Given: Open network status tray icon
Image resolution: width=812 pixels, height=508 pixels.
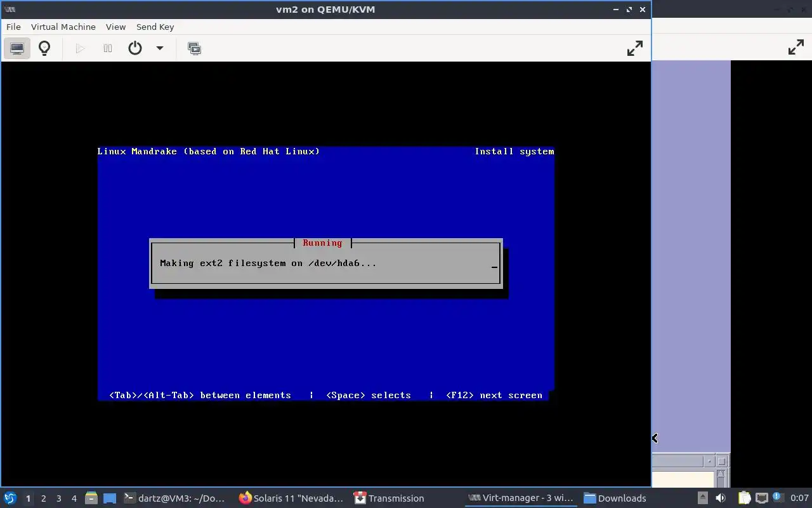Looking at the screenshot, I should coord(762,498).
